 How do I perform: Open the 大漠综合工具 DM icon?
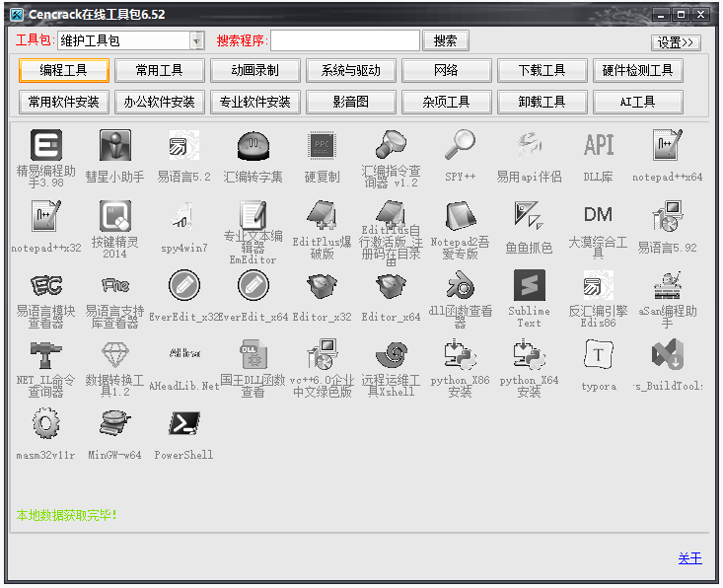[x=598, y=216]
